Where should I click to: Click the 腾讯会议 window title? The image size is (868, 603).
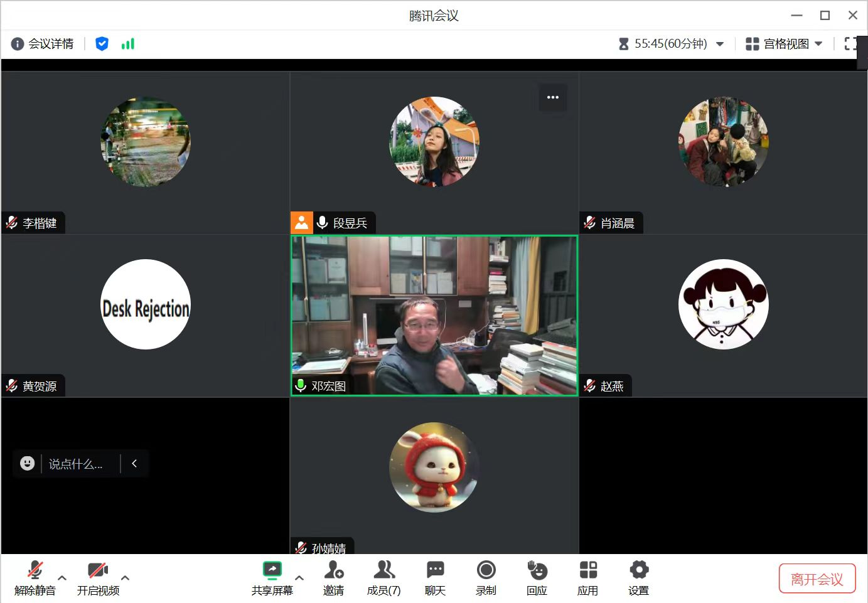coord(434,16)
